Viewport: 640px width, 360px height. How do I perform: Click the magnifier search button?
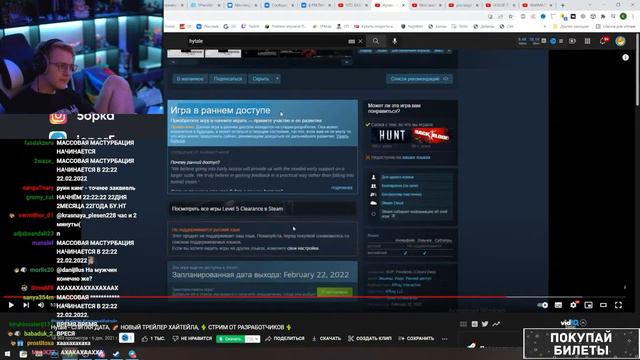pyautogui.click(x=376, y=41)
